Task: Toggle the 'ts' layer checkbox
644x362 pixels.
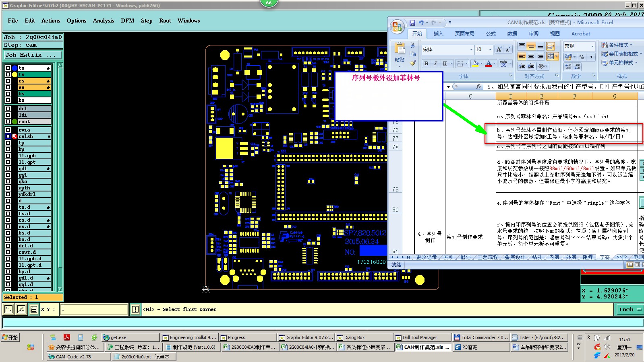Action: click(x=8, y=74)
